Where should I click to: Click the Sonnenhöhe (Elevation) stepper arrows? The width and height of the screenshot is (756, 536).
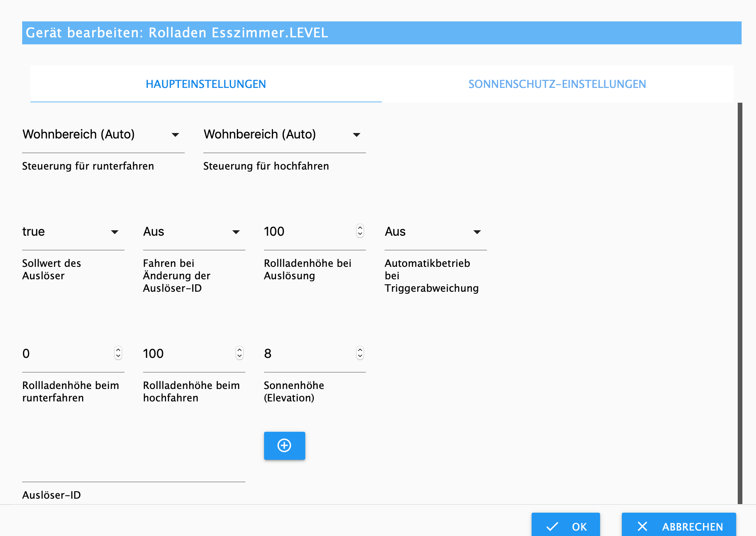[x=360, y=353]
